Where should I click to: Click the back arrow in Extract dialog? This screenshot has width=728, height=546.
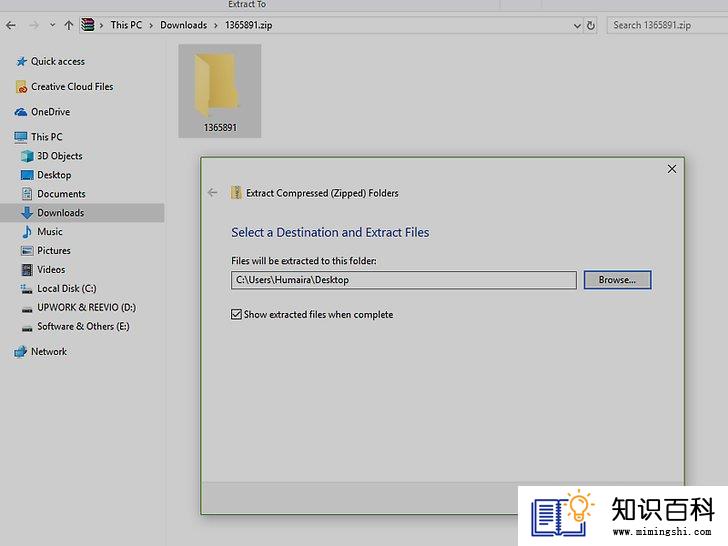coord(213,193)
